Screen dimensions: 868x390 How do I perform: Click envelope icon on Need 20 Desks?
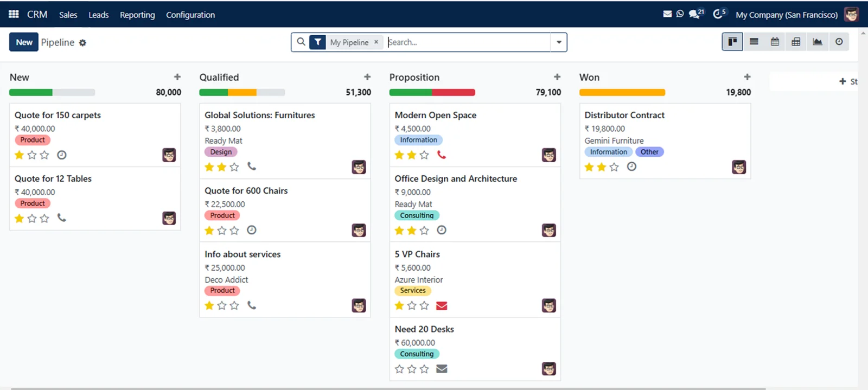(x=442, y=369)
